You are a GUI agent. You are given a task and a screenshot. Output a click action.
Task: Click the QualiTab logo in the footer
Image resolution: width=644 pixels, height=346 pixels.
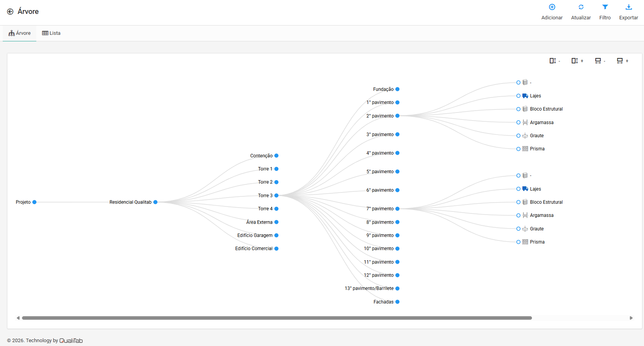coord(71,341)
